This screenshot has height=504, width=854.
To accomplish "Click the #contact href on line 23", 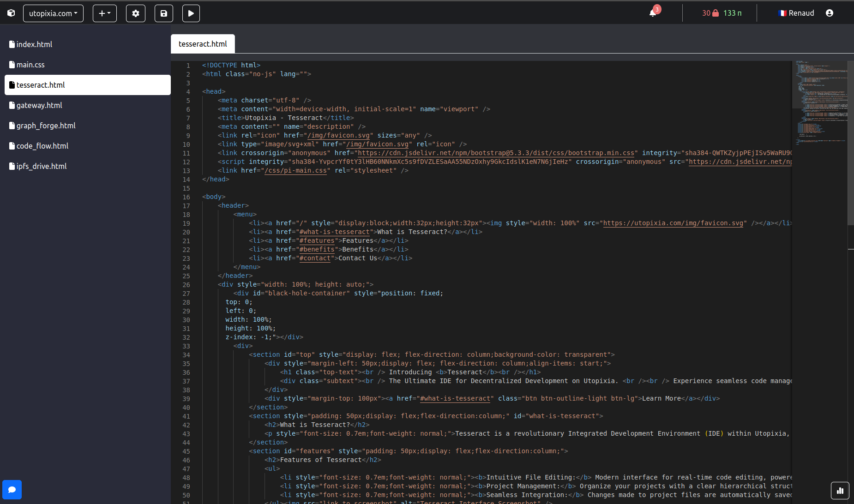I will point(315,258).
